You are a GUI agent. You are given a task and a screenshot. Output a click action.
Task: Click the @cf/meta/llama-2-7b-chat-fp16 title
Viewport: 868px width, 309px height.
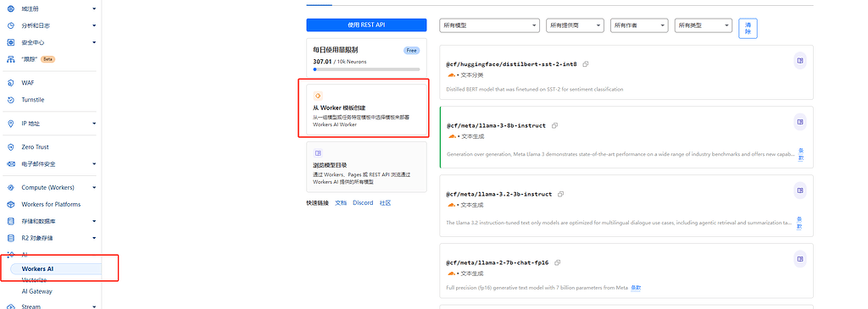point(498,262)
